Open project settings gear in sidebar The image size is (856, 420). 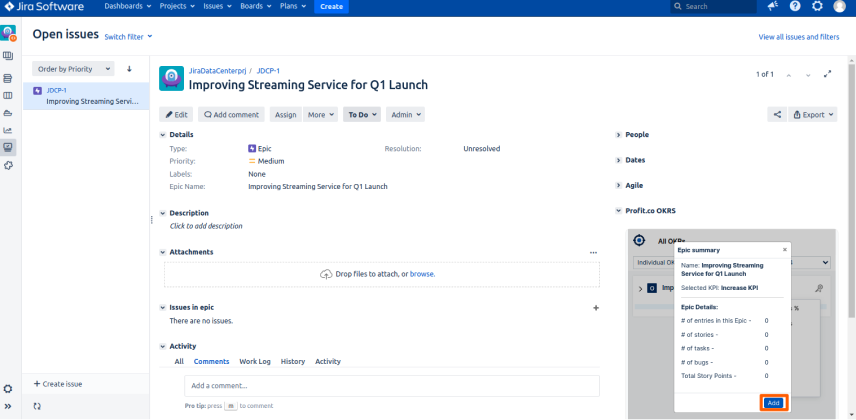pos(8,389)
